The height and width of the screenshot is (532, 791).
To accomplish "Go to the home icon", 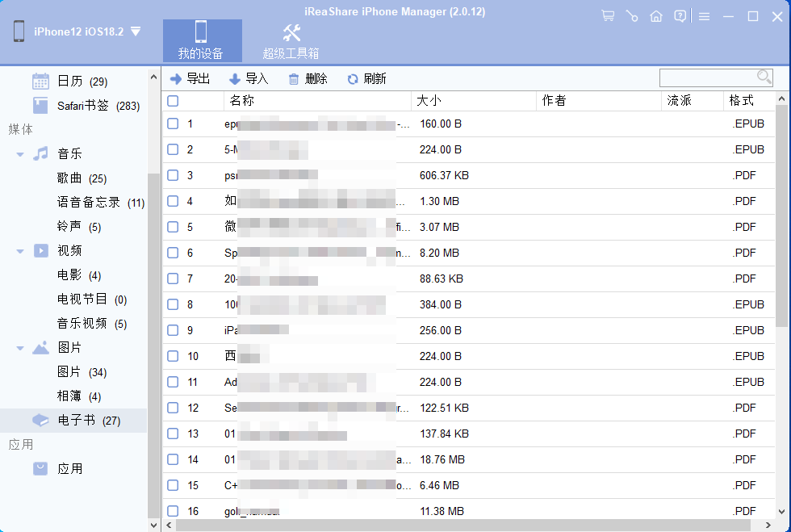I will pos(655,16).
